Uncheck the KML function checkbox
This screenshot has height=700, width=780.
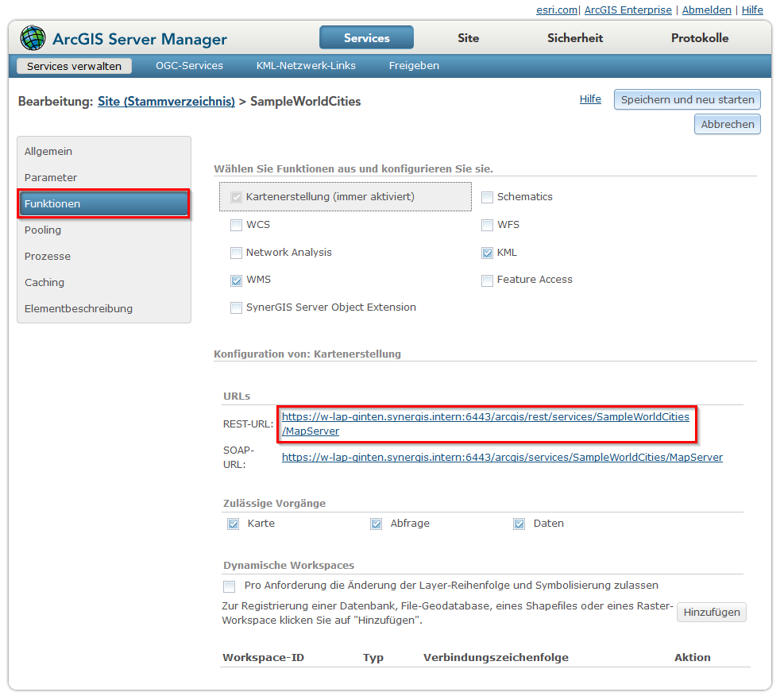point(487,253)
